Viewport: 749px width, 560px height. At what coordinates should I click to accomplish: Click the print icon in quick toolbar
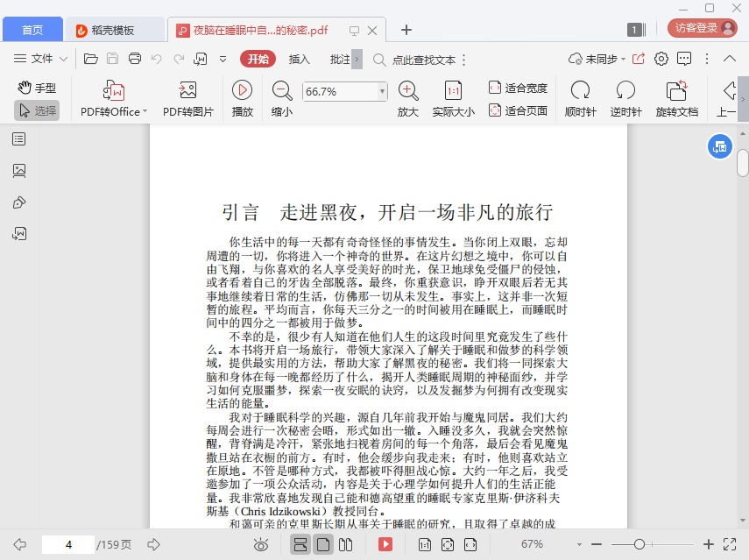pyautogui.click(x=135, y=59)
